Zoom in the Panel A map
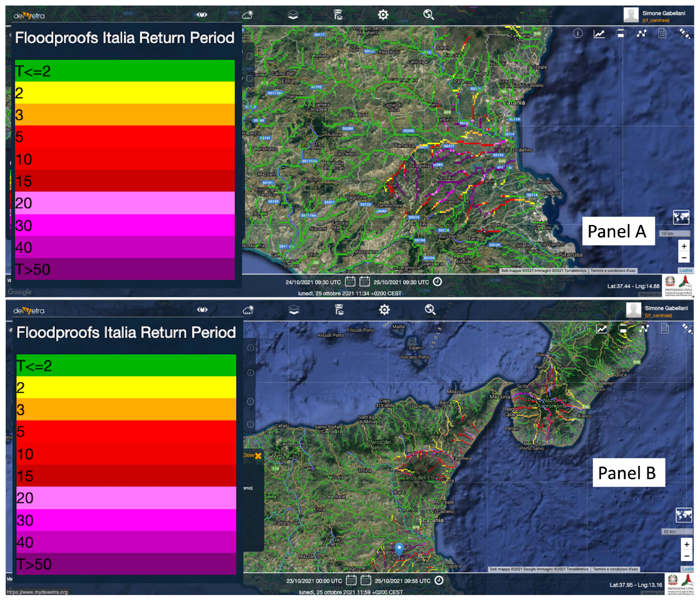The width and height of the screenshot is (700, 604). click(684, 246)
